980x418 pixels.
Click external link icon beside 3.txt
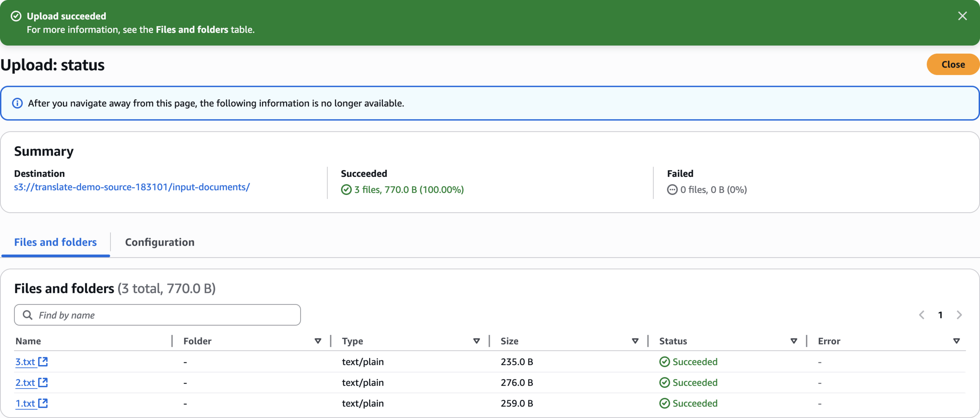click(x=43, y=362)
